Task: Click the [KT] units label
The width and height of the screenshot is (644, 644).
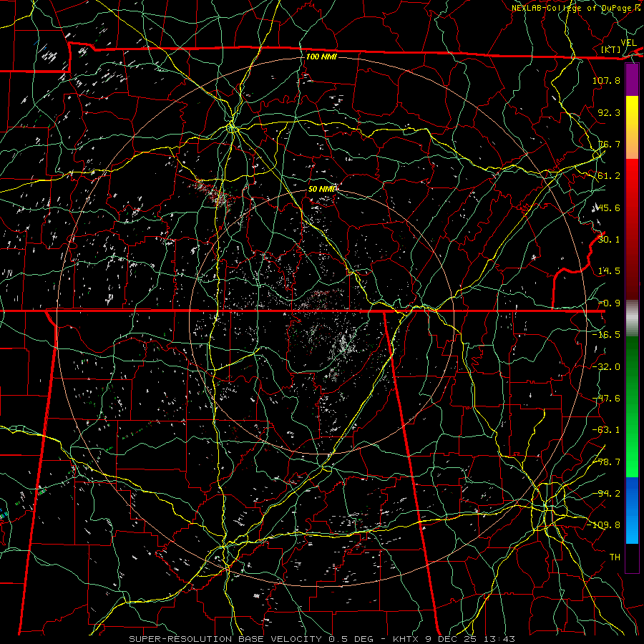Action: click(611, 49)
